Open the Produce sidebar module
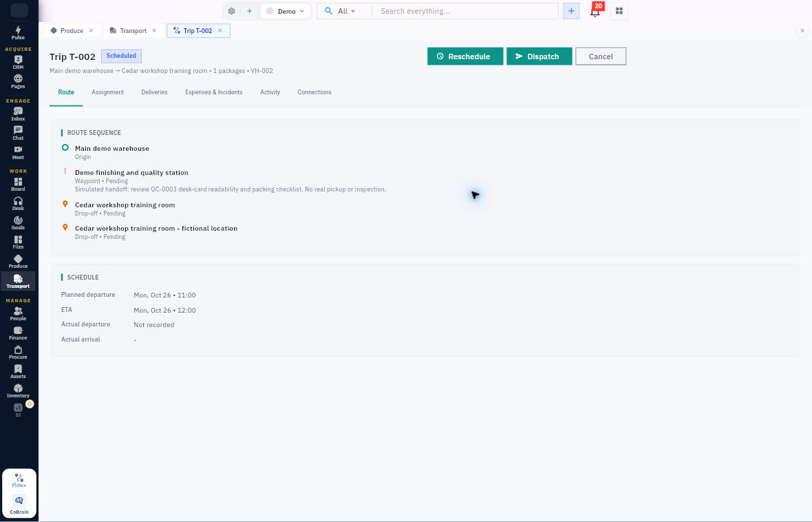Screen dimensions: 812x522 click(18, 261)
